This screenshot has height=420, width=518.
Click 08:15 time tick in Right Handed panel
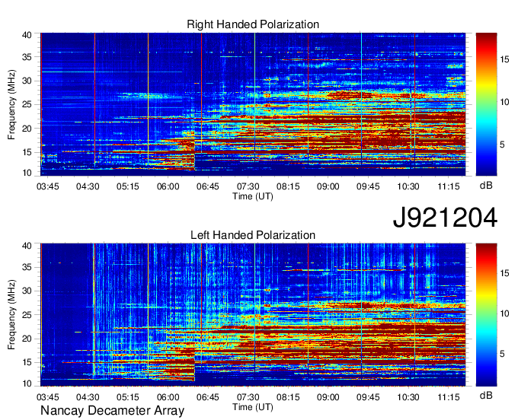tap(288, 186)
